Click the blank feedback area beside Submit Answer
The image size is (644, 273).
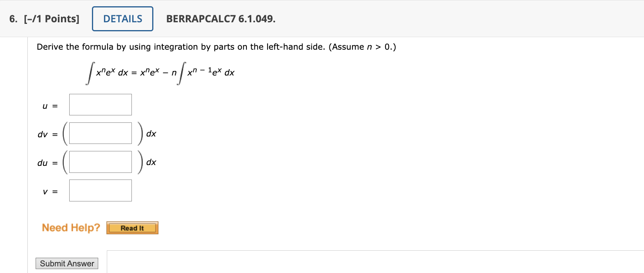click(x=352, y=262)
